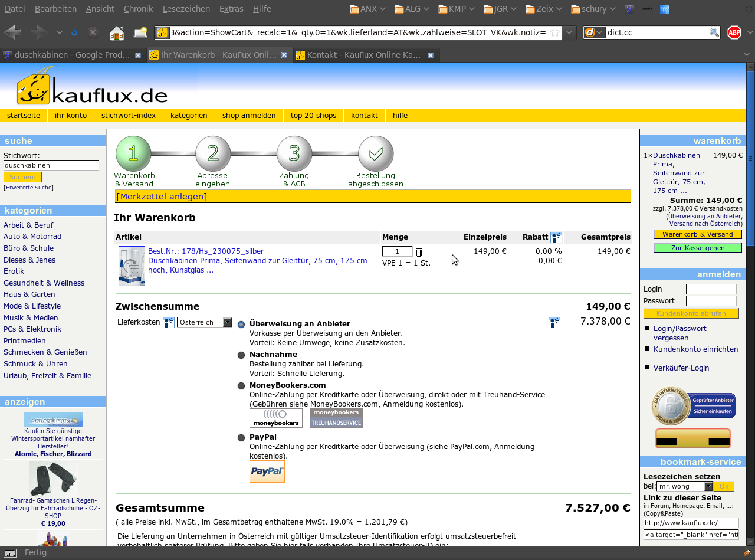Screen dimensions: 755x560
Task: Go back with the browser back arrow
Action: pyautogui.click(x=13, y=32)
